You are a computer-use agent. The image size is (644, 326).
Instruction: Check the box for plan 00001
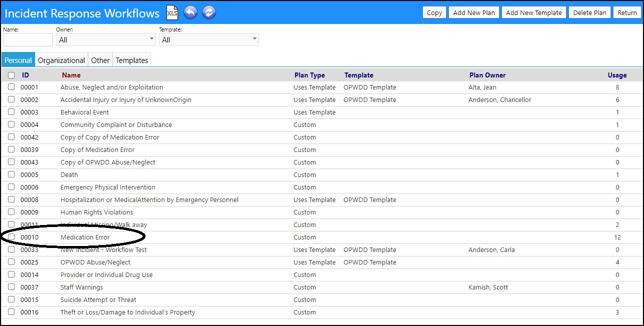[11, 87]
